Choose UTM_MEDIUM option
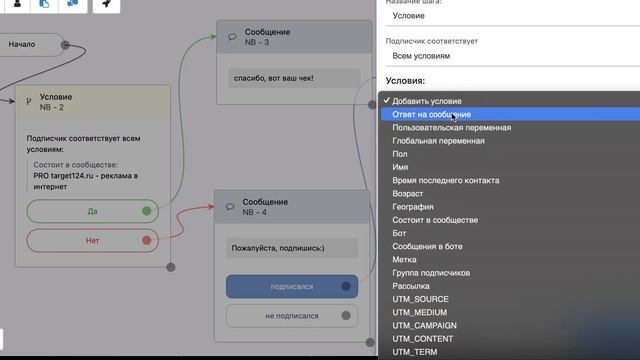The height and width of the screenshot is (360, 640). click(510, 312)
